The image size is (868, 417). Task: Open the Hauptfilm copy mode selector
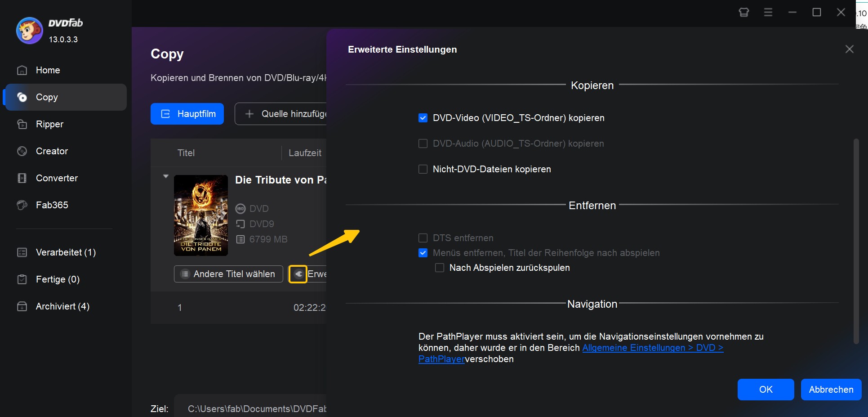coord(187,114)
